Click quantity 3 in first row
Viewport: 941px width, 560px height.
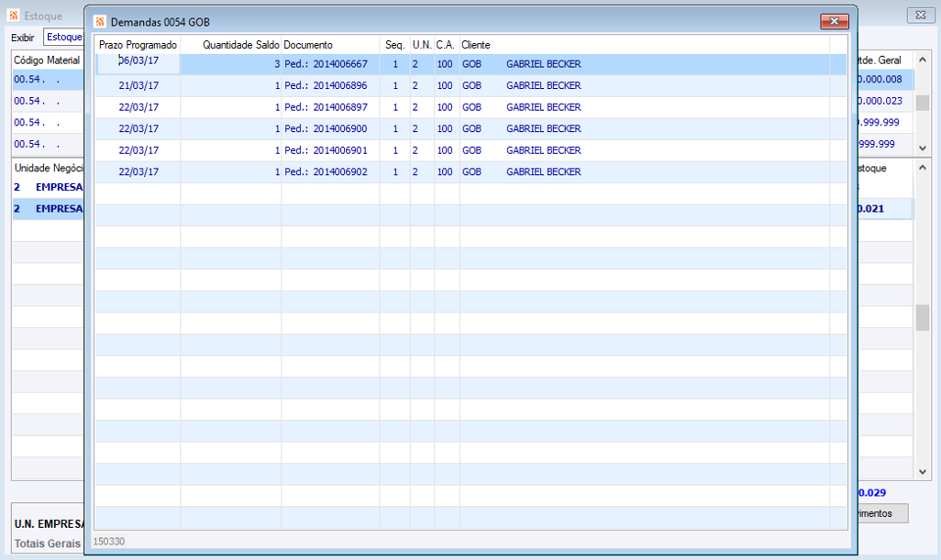pos(277,64)
